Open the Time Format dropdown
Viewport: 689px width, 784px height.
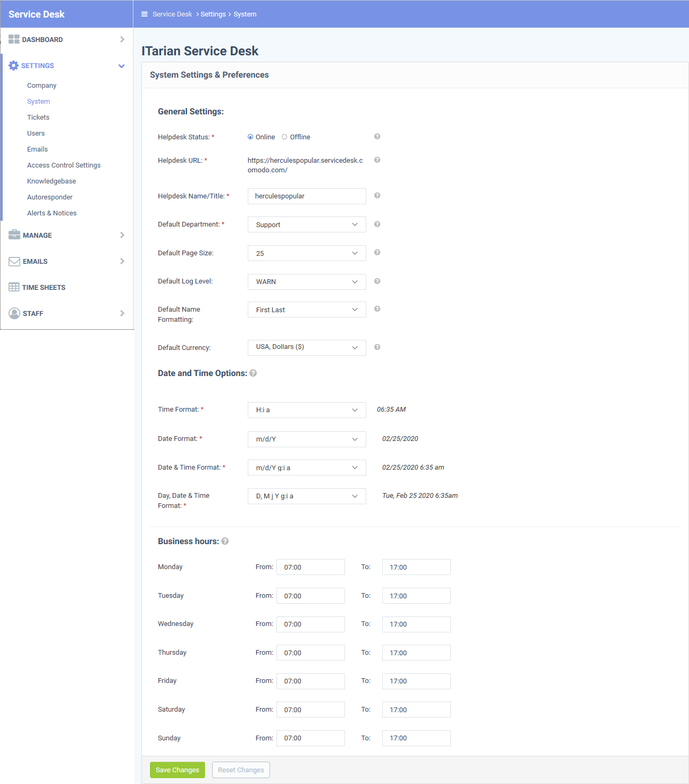(307, 410)
